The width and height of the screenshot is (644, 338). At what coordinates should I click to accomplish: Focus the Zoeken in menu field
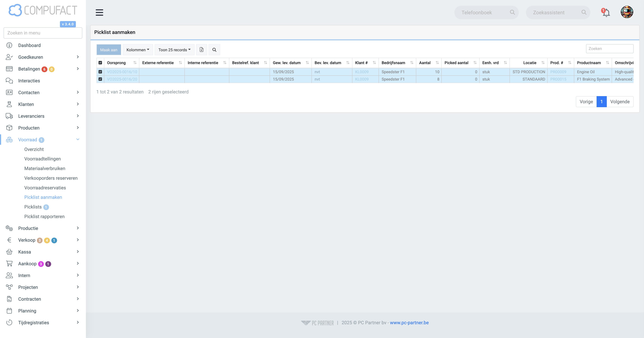[43, 33]
